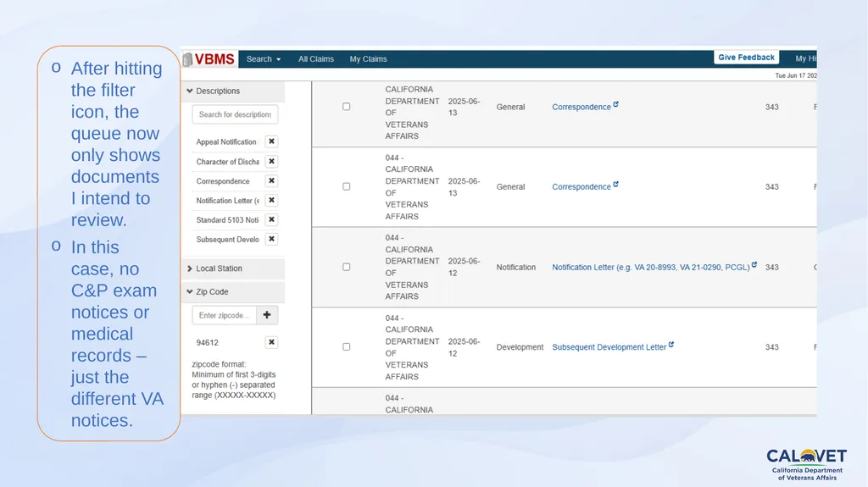This screenshot has width=868, height=487.
Task: Remove the Appeal Notification filter
Action: pos(271,141)
